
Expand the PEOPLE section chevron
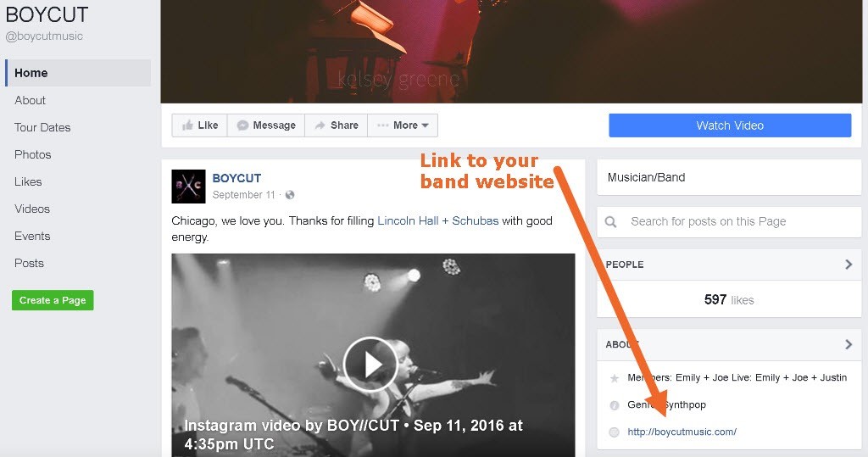849,265
